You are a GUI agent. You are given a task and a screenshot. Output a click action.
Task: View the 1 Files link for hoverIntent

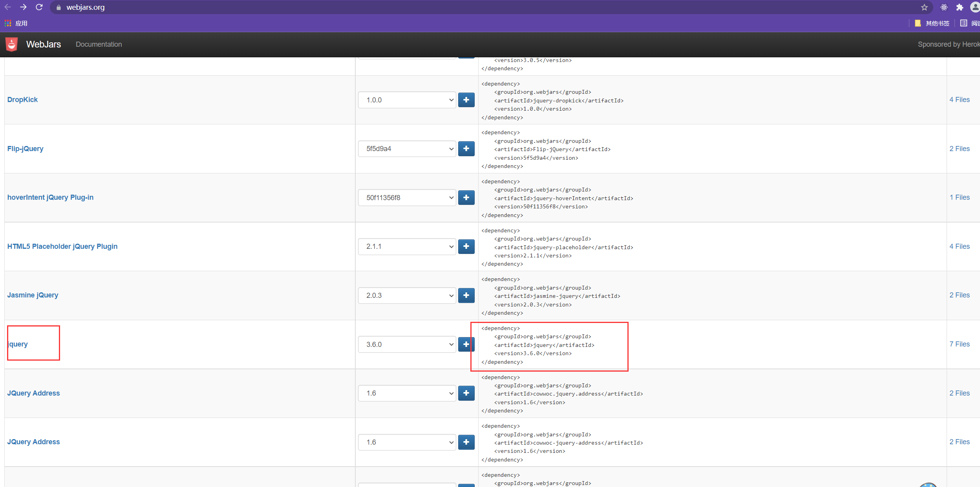point(959,197)
